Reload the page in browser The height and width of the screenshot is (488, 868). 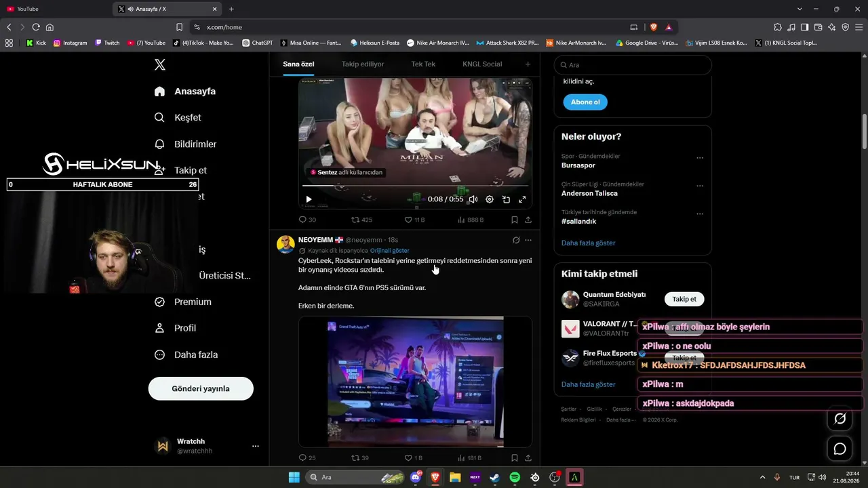coord(36,27)
